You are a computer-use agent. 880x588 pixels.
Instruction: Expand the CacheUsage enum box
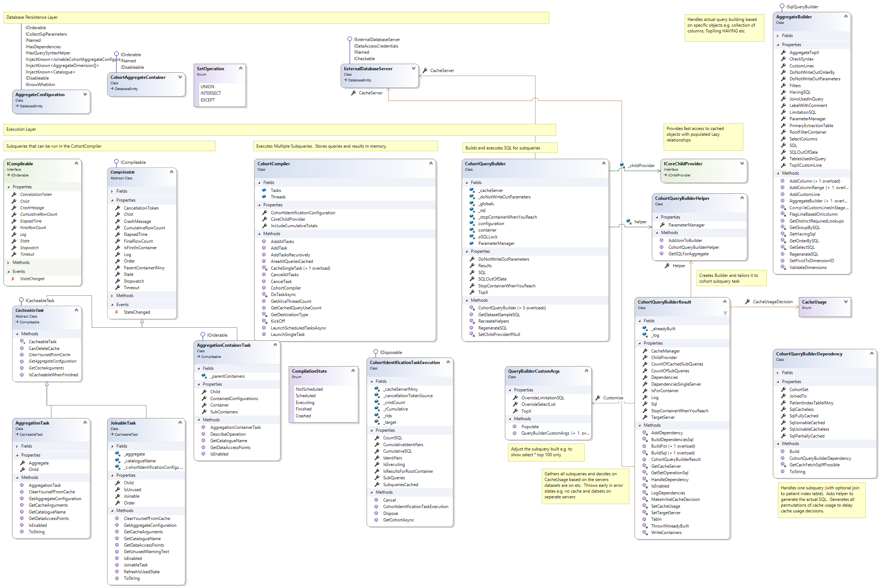pos(845,301)
